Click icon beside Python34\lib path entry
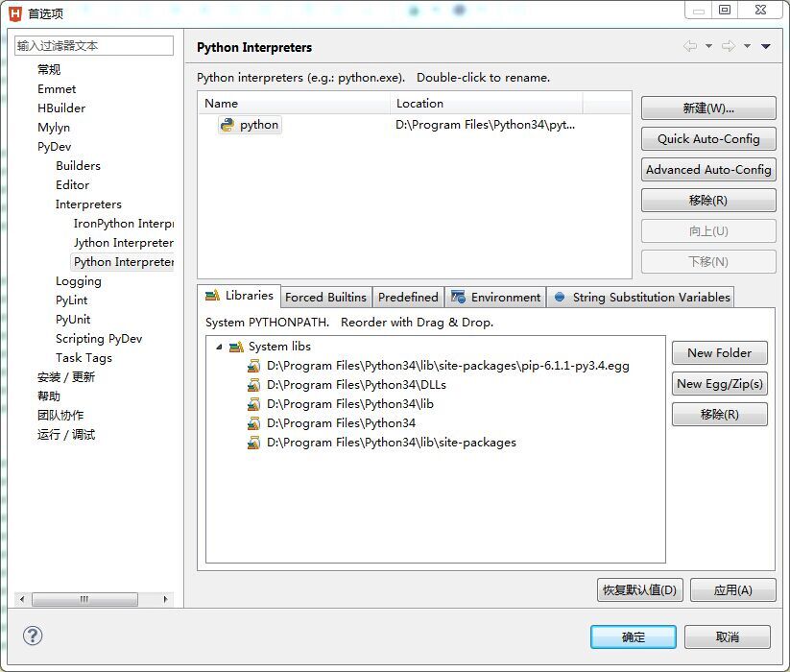This screenshot has height=672, width=790. 254,404
